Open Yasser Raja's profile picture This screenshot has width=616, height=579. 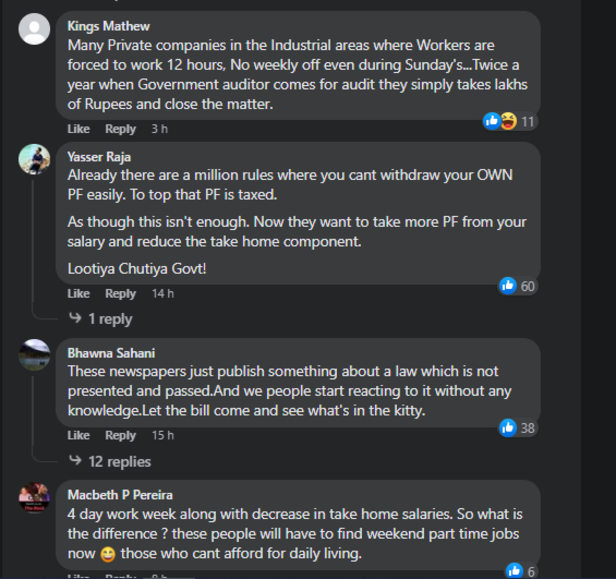pos(34,159)
